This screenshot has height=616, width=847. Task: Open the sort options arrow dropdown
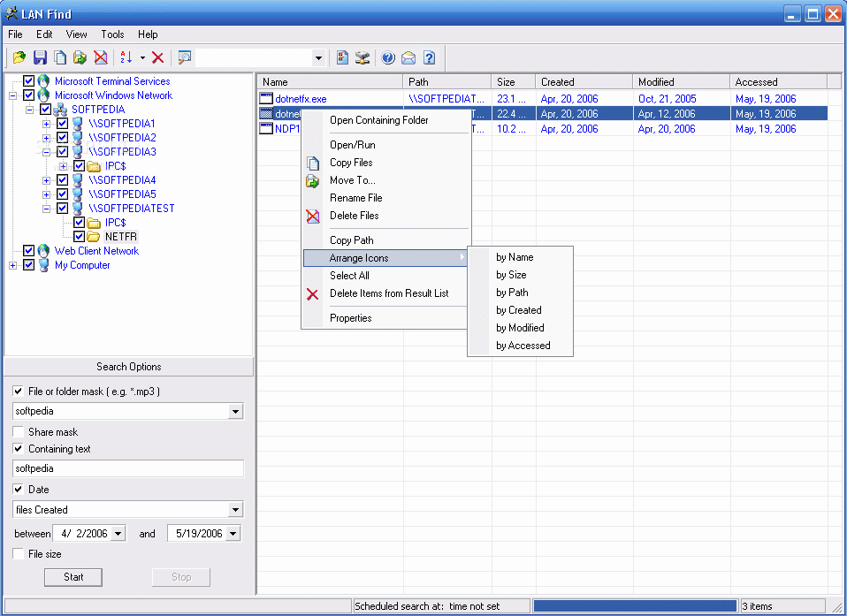point(142,57)
